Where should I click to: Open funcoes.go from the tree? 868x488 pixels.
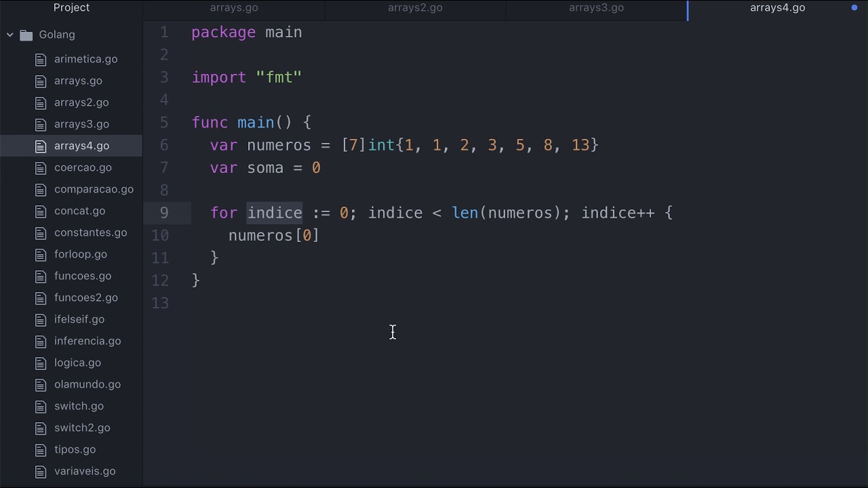(x=83, y=276)
